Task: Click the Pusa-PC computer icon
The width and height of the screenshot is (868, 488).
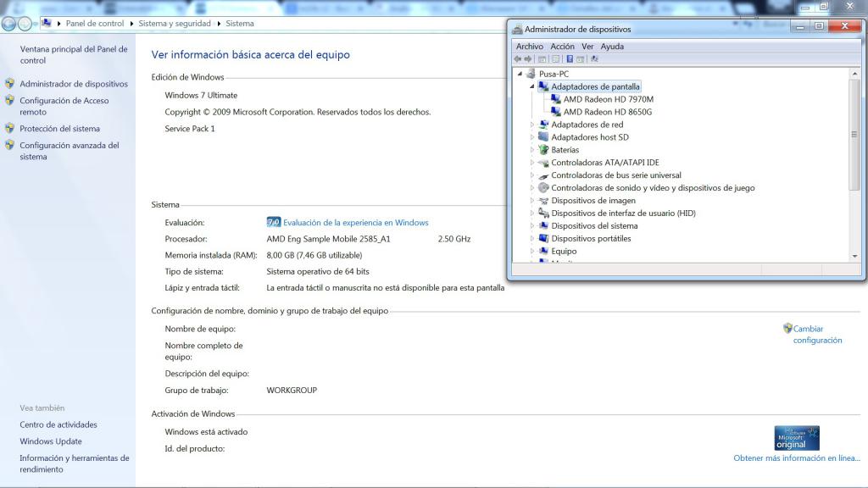Action: 531,74
